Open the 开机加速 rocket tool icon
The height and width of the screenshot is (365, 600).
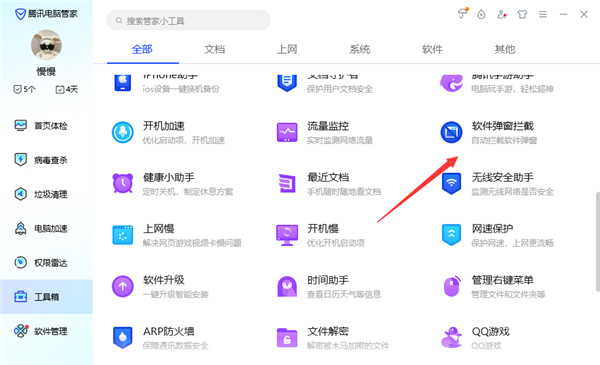(x=122, y=132)
